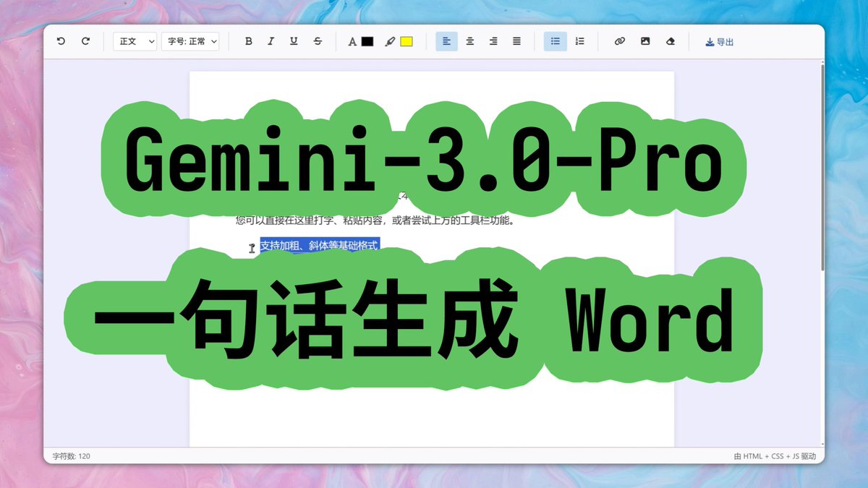
Task: Click the 由 HTML + CSS + JS 驱动 footer text
Action: [x=775, y=456]
